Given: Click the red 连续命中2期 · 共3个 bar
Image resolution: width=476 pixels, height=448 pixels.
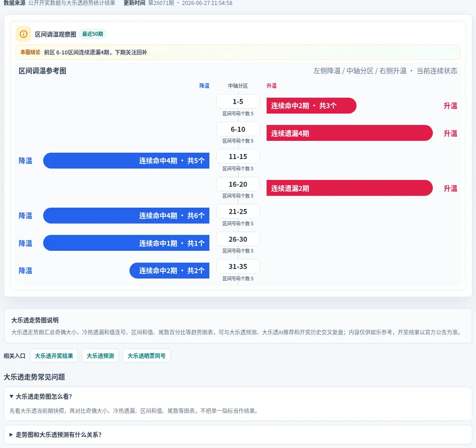Looking at the screenshot, I should [312, 106].
